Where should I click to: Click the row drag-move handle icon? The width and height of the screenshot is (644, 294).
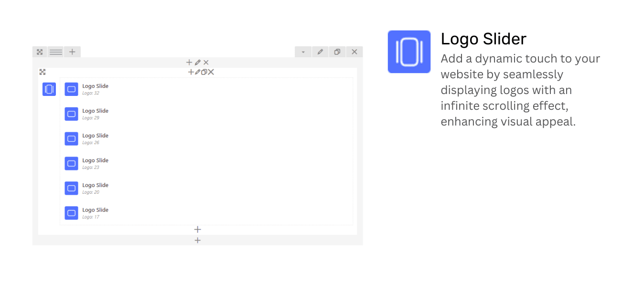(40, 52)
